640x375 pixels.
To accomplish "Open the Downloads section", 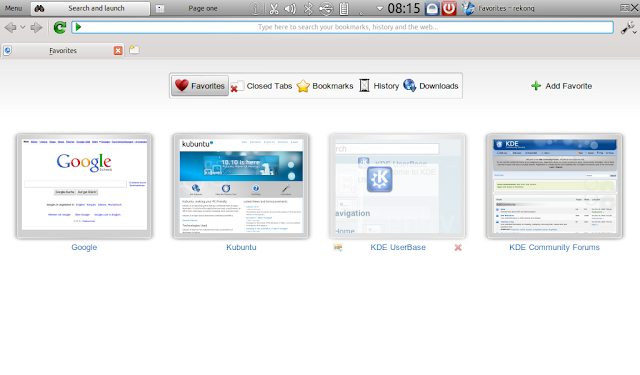I will tap(431, 86).
